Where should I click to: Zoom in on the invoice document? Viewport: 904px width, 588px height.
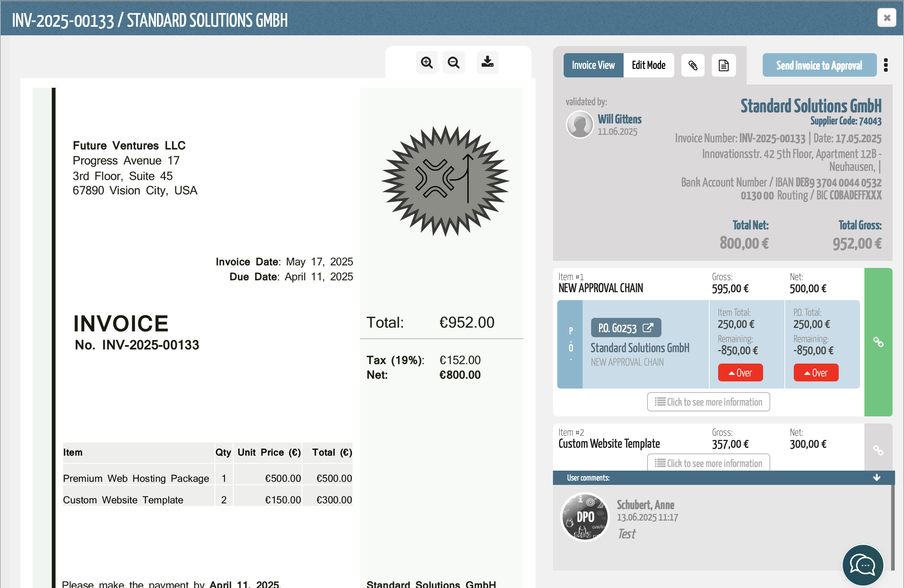click(x=427, y=63)
